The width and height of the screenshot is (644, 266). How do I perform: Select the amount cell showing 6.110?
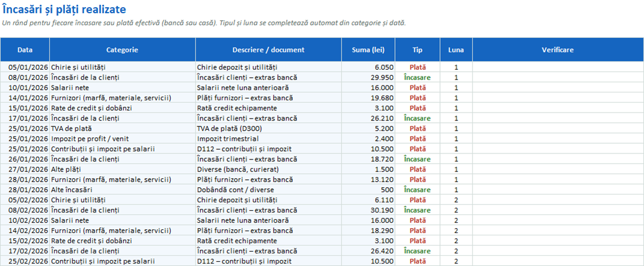tap(369, 200)
